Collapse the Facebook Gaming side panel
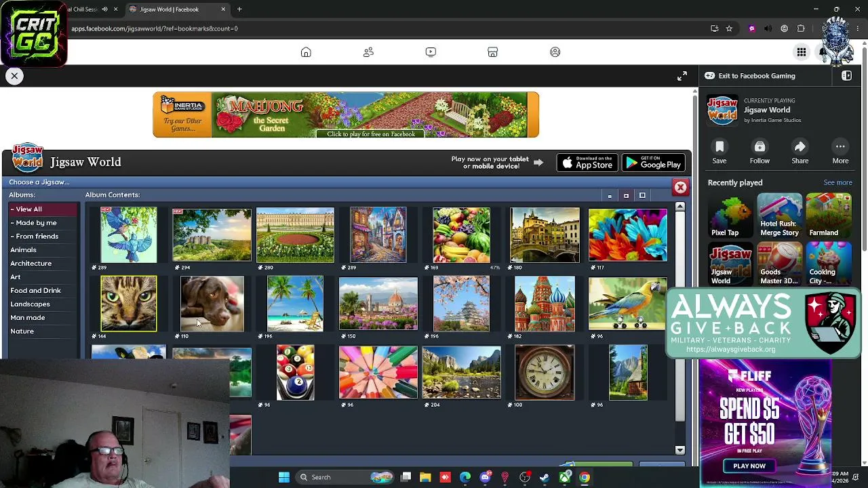Screen dimensions: 868x488 click(847, 76)
